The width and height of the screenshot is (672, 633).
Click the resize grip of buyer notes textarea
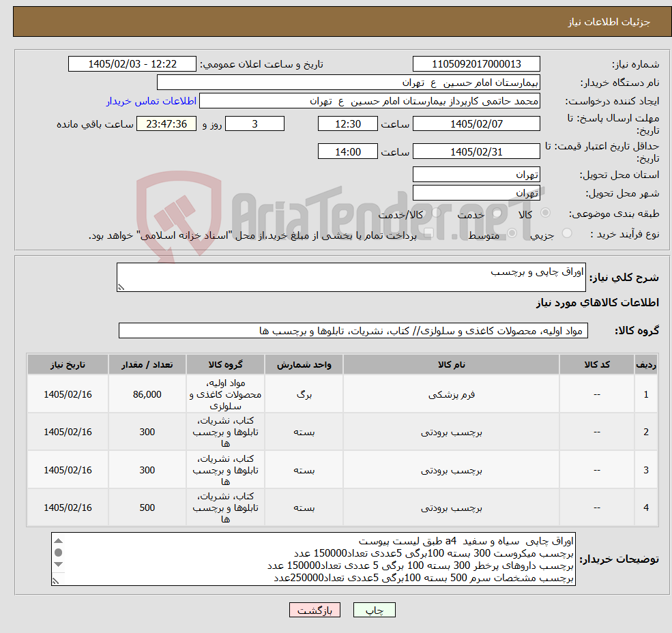(x=55, y=581)
